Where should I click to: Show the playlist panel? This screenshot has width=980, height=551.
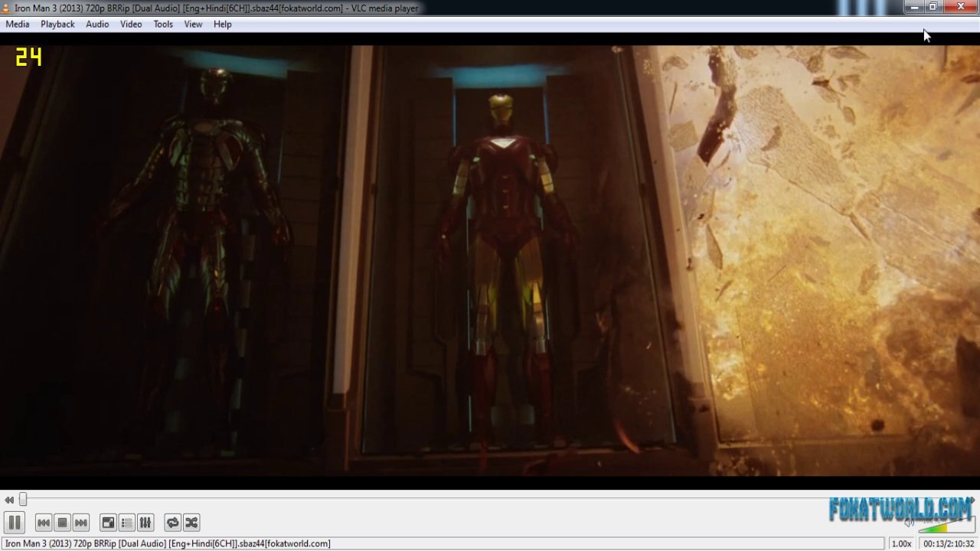pos(127,523)
